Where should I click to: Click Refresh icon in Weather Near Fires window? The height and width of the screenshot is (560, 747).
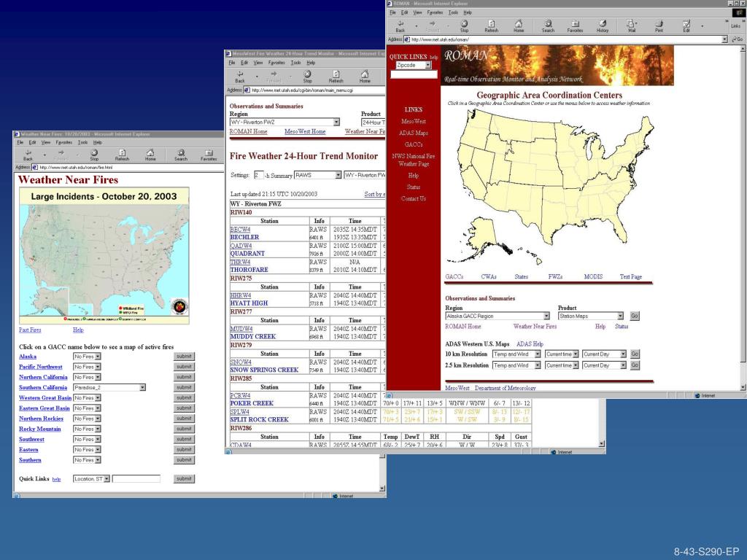tap(122, 153)
